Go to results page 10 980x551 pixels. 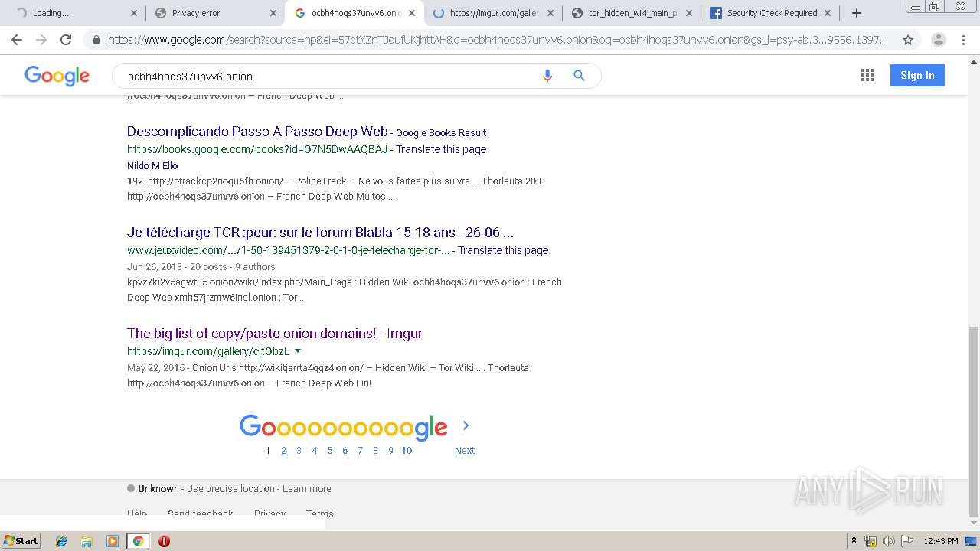pos(407,451)
